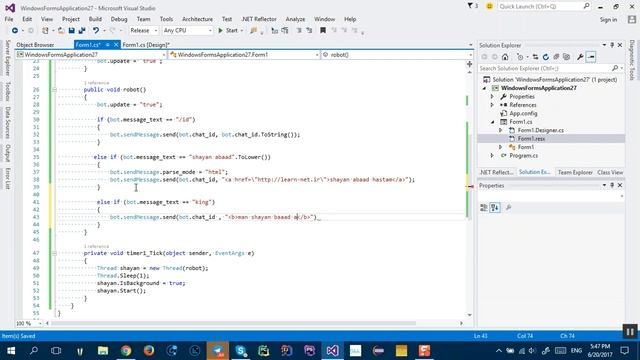The width and height of the screenshot is (640, 360).
Task: Toggle Preview Selected Items in Solution Explorer
Action: [x=591, y=57]
